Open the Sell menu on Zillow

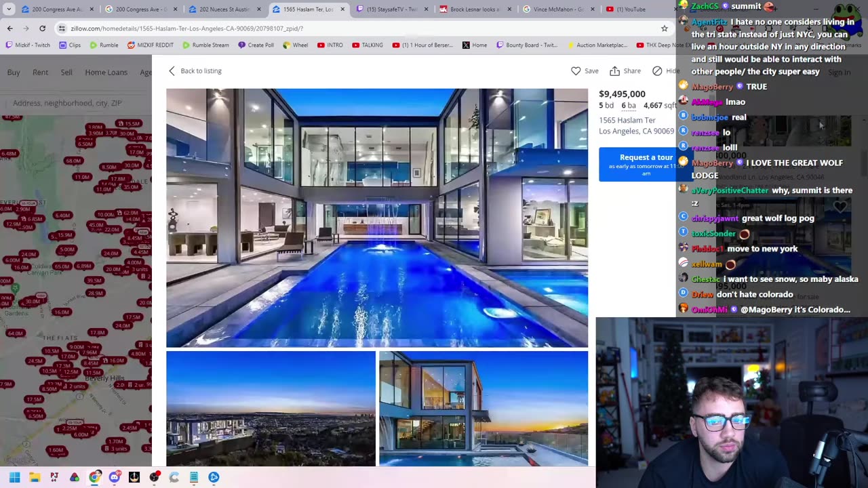(x=66, y=73)
